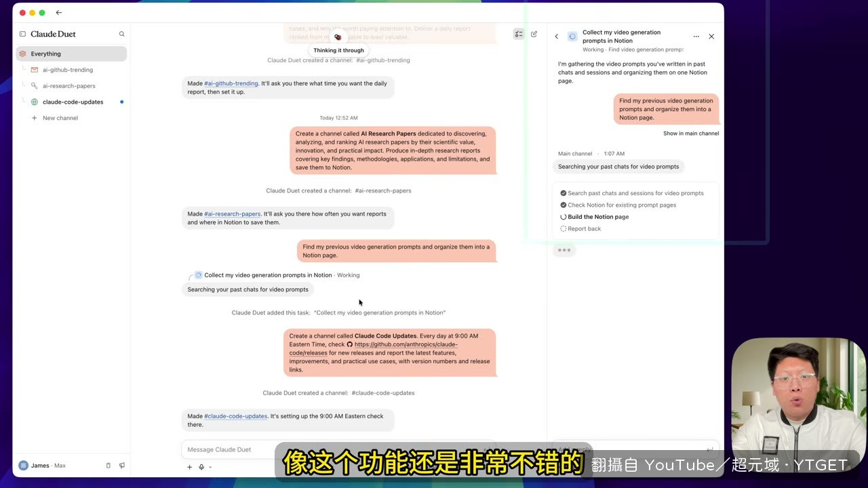The height and width of the screenshot is (488, 868).
Task: Click text Claude Duet created a channel: #ai-research-papers
Action: 338,190
